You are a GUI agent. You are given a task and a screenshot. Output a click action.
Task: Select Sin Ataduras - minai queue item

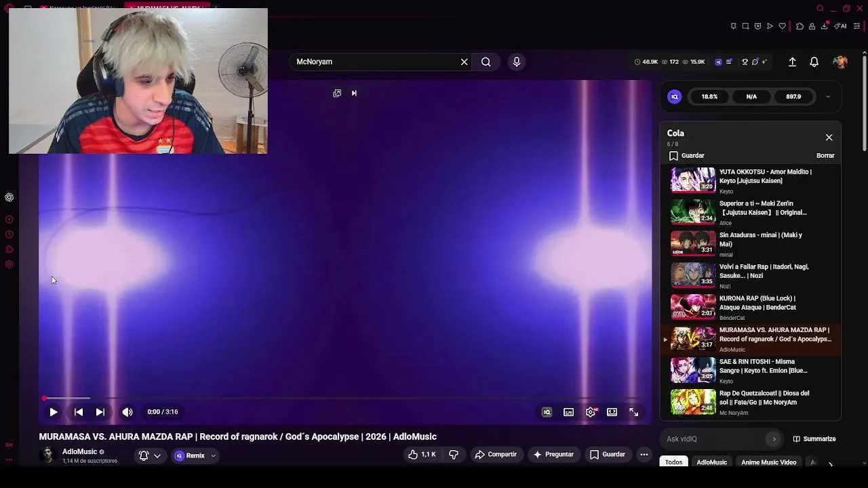point(751,244)
